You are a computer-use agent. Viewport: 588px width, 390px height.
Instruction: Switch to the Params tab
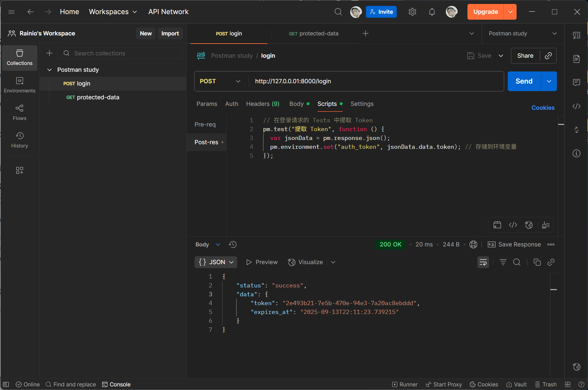tap(207, 104)
